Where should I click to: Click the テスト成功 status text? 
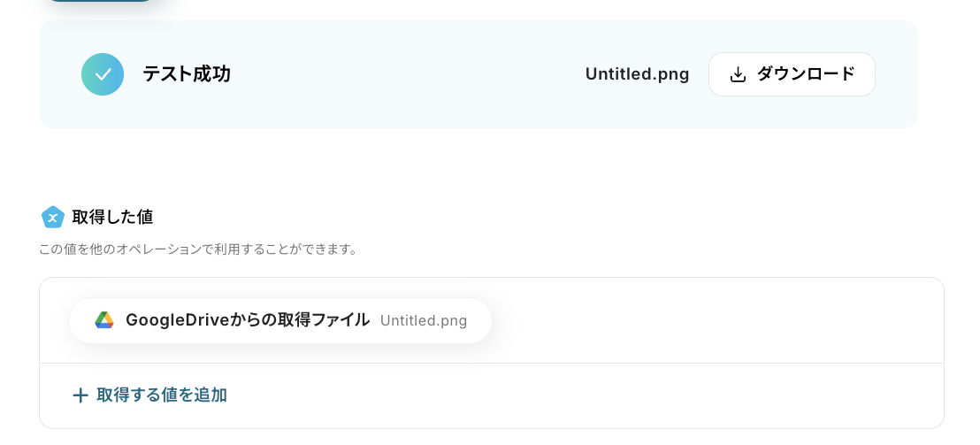point(187,74)
